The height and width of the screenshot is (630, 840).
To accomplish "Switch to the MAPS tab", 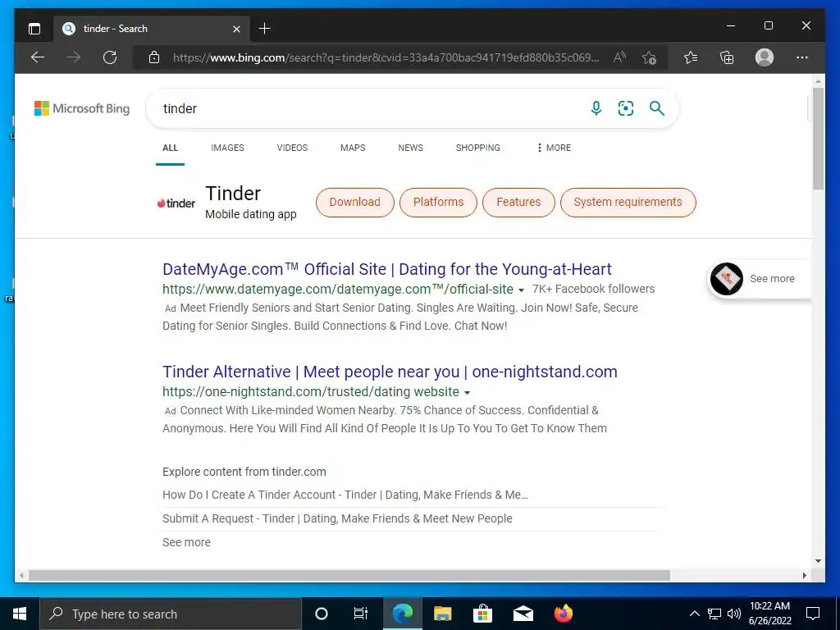I will coord(353,148).
